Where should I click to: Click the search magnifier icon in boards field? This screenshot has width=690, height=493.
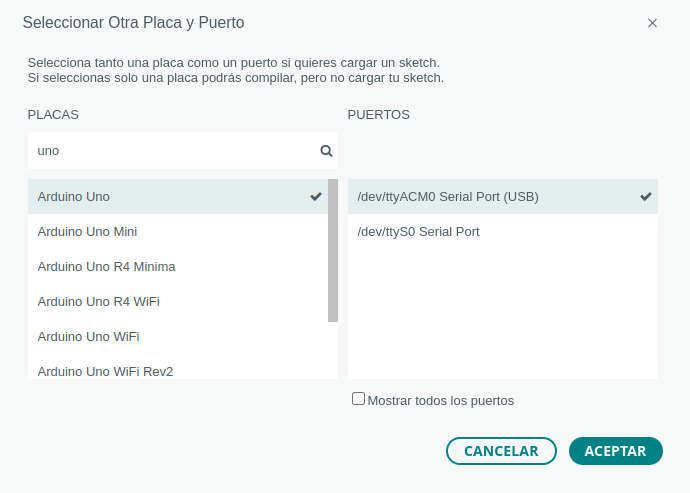pyautogui.click(x=326, y=151)
